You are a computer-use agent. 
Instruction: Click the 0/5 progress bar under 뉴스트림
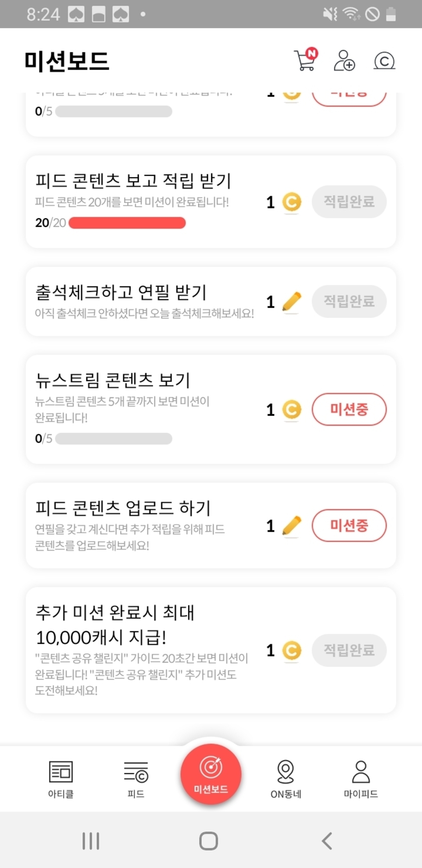coord(113,439)
